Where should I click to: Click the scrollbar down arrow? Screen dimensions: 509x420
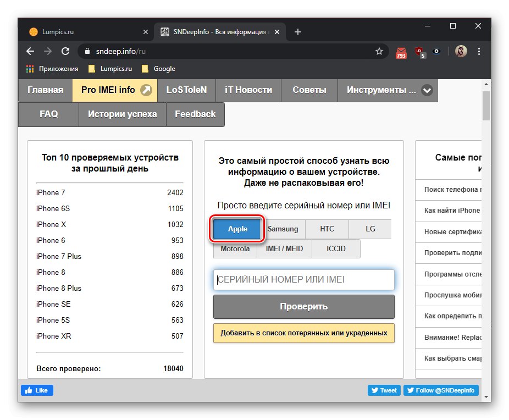[x=486, y=396]
